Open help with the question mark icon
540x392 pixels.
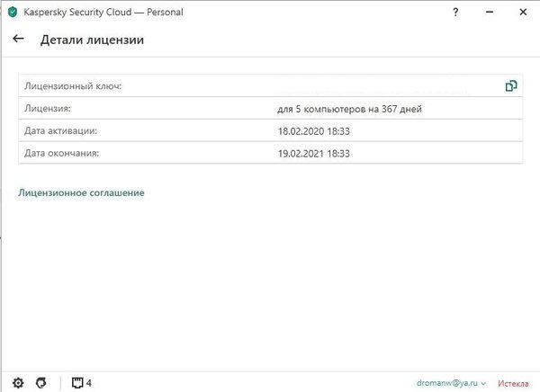click(455, 12)
